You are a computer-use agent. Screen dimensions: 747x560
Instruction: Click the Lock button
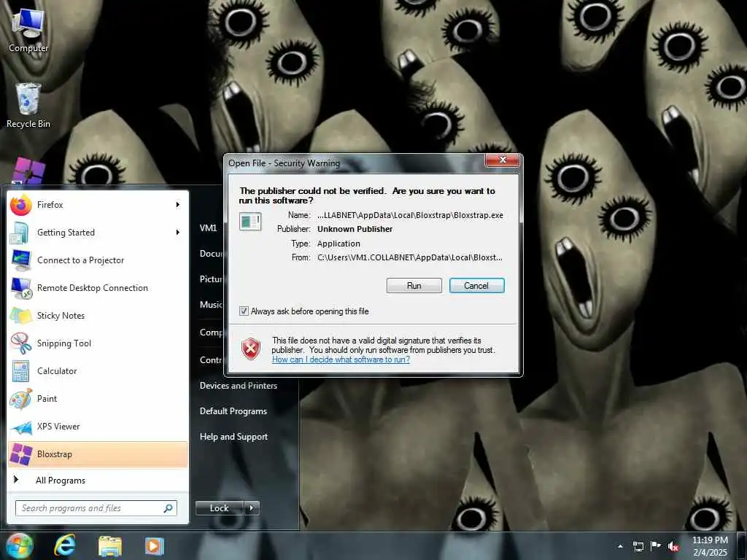point(219,508)
